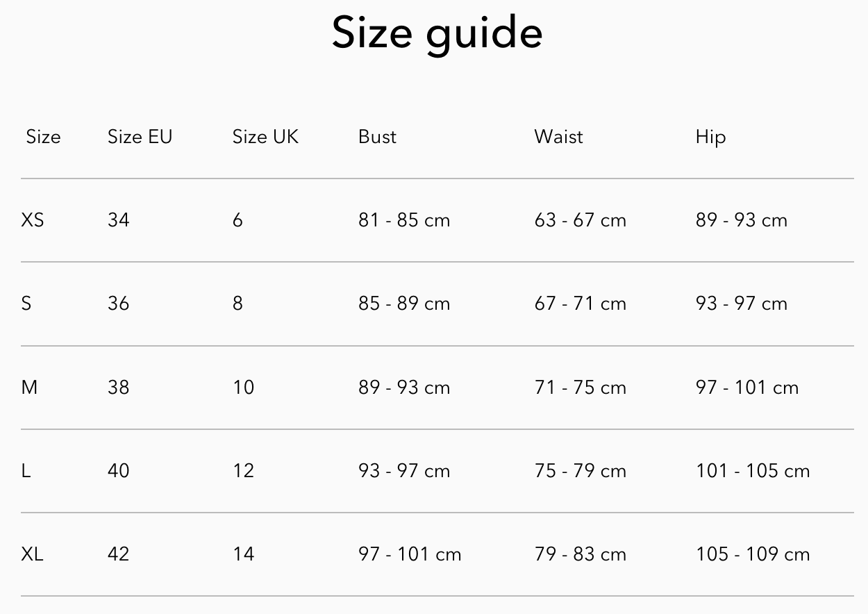The width and height of the screenshot is (868, 614).
Task: Select EU size 36 cell
Action: tap(119, 304)
